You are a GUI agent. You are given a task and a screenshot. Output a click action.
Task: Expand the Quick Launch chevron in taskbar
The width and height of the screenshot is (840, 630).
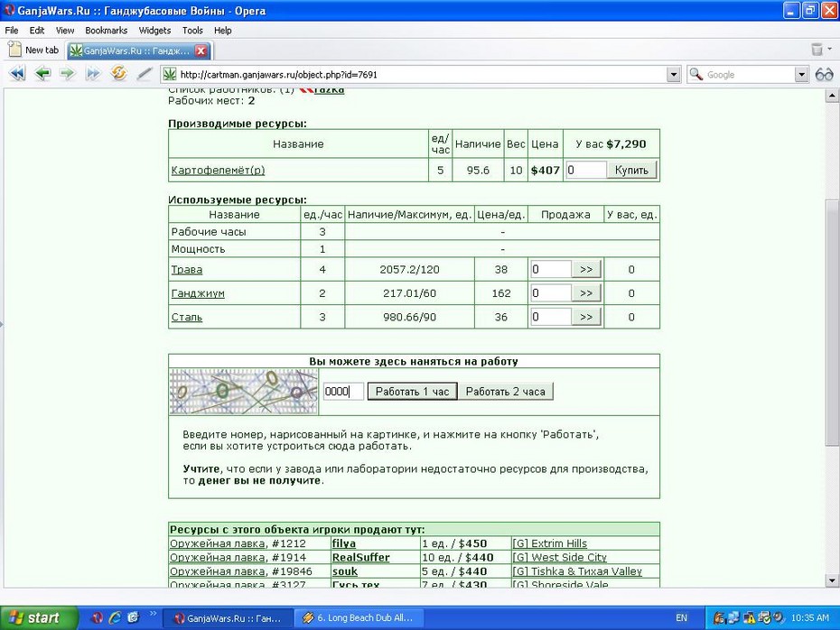point(153,614)
